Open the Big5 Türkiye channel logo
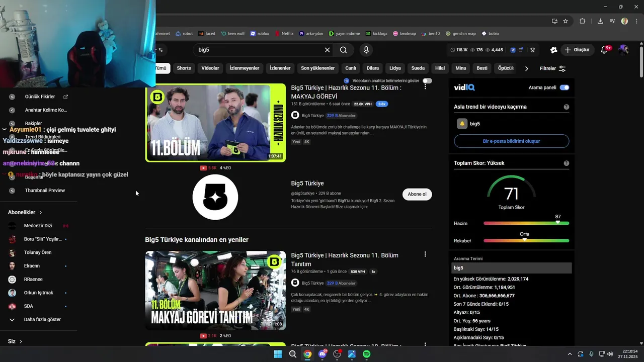Screen dimensions: 644x362 pos(215,197)
